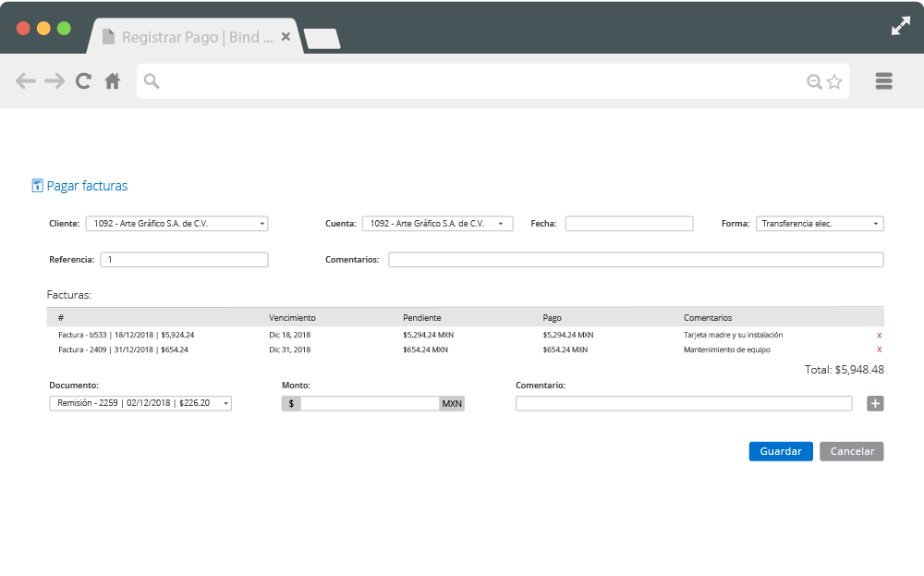Click the green maximize window button
The image size is (924, 576).
click(x=64, y=29)
